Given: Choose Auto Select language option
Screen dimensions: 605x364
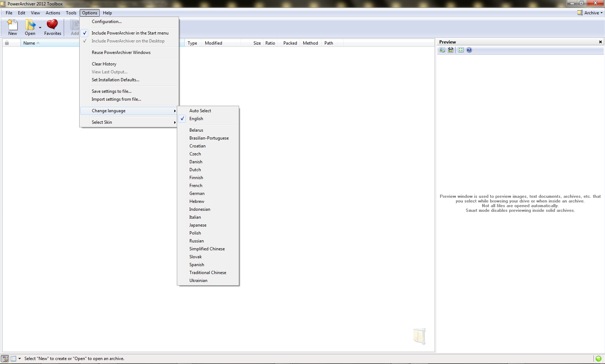Looking at the screenshot, I should point(208,111).
